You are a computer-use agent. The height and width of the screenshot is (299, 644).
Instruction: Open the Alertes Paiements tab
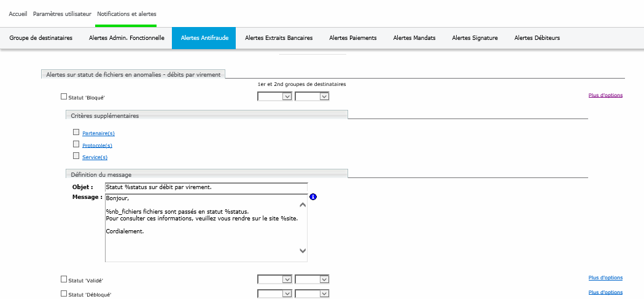click(353, 38)
